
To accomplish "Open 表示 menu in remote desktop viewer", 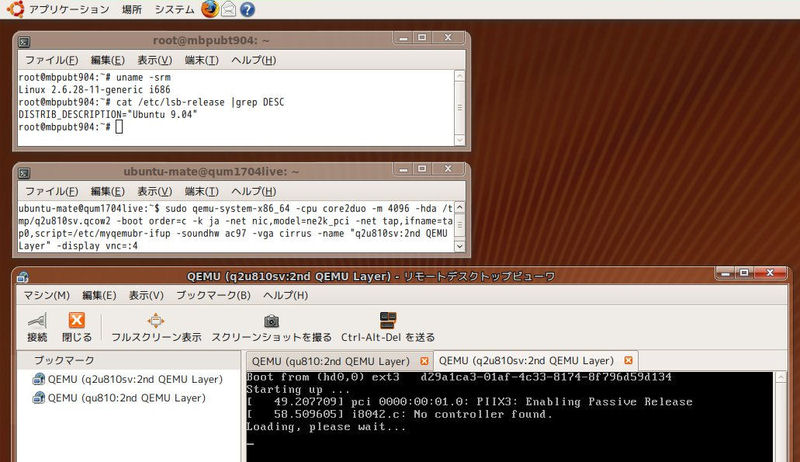I will point(146,295).
